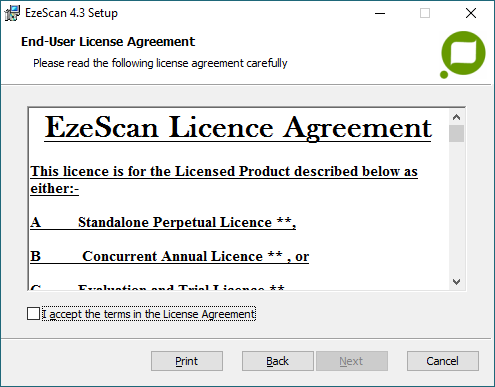Image resolution: width=495 pixels, height=387 pixels.
Task: Click the 'EzeScan 4.3 Setup' title bar text
Action: coord(71,13)
